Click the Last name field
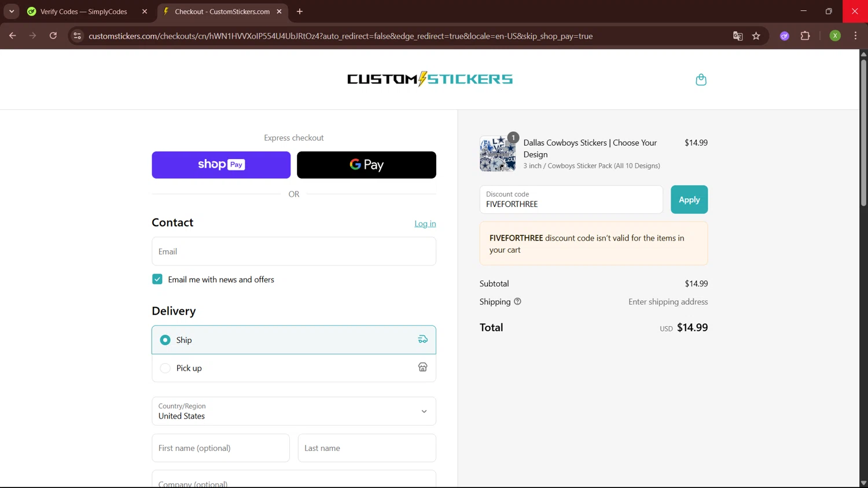 point(367,448)
